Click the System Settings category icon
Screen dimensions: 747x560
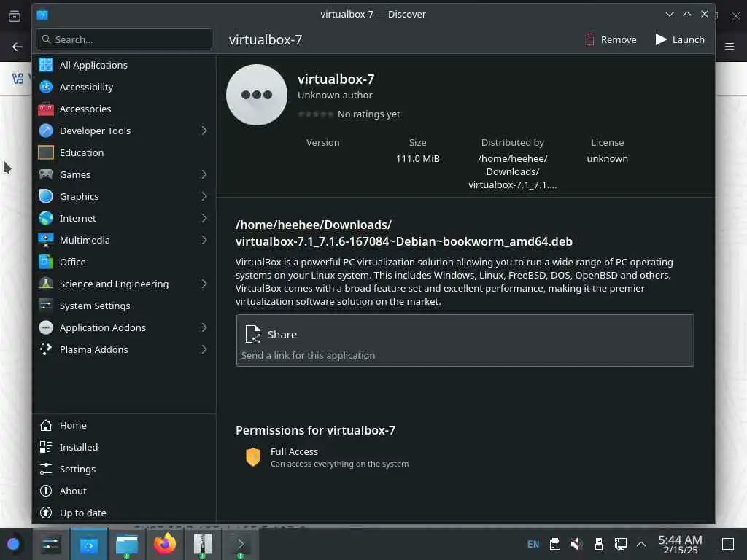(46, 306)
